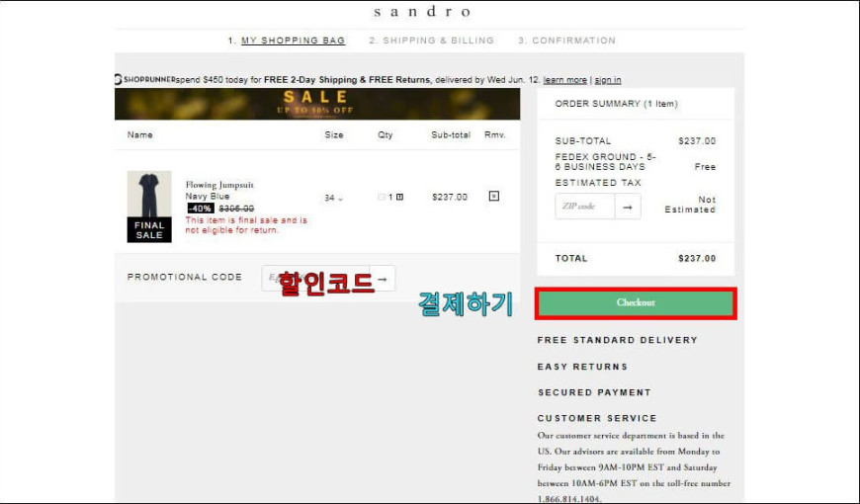Click the FedEx Ground shipping option text

coord(606,162)
